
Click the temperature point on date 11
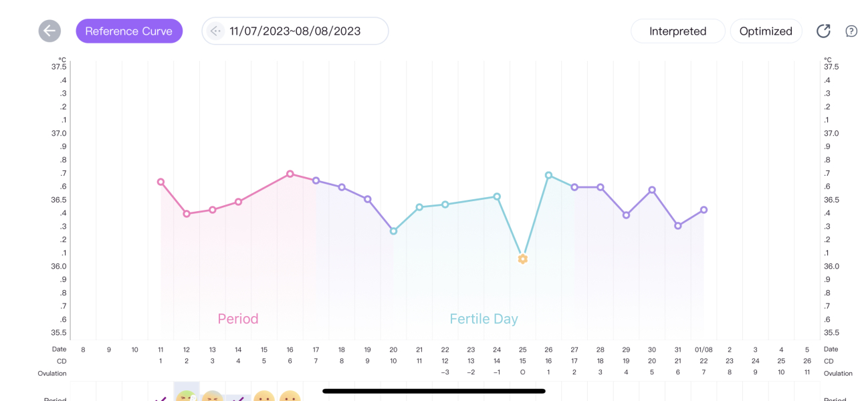160,182
